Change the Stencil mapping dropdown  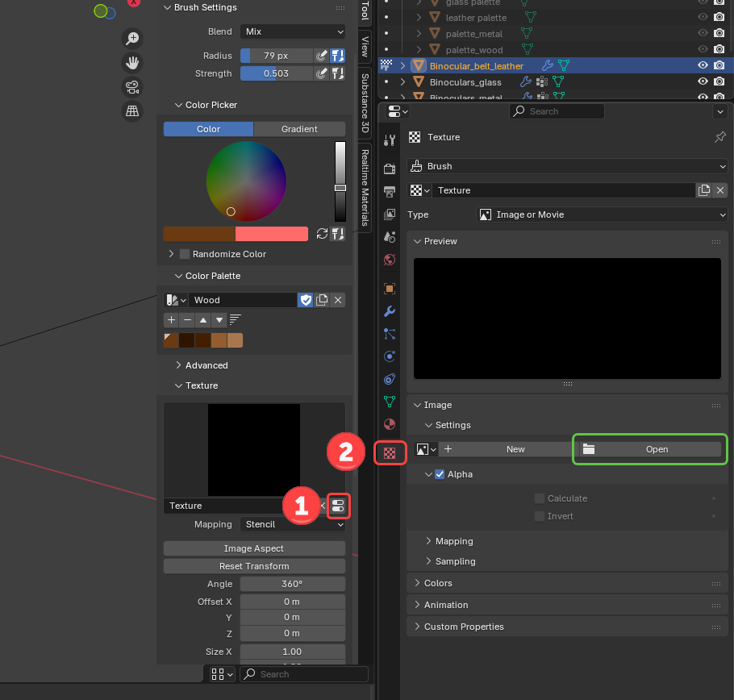click(x=292, y=524)
